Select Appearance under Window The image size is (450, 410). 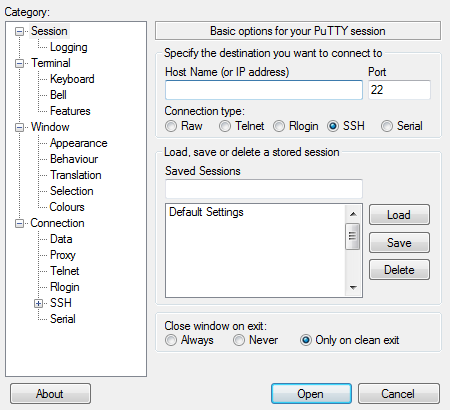79,143
